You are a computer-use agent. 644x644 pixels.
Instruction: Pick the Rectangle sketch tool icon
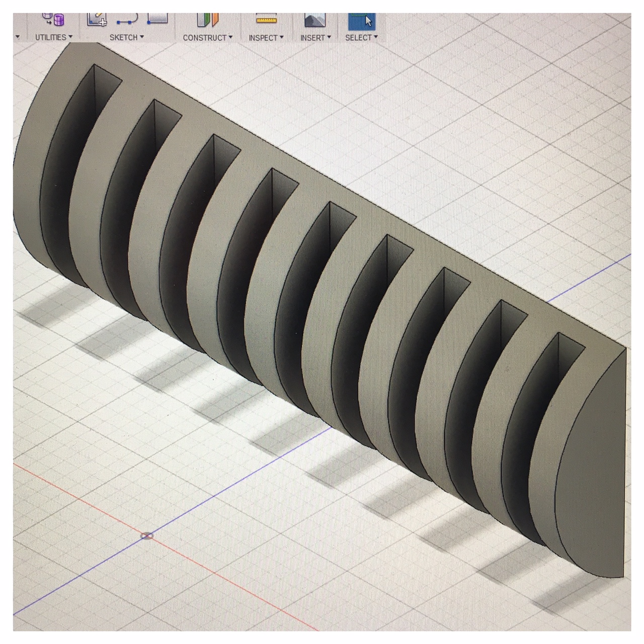tap(157, 19)
